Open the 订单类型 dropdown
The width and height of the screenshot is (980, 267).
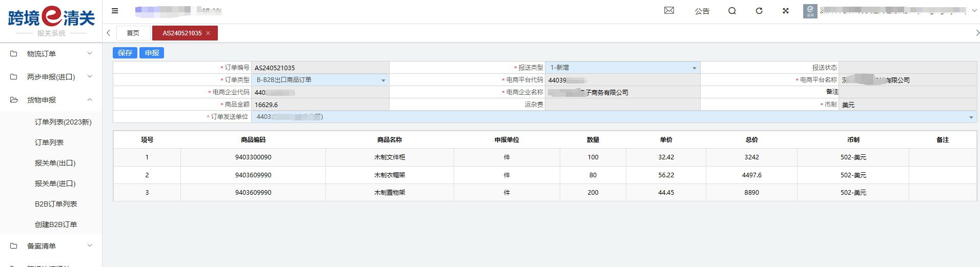tap(320, 80)
